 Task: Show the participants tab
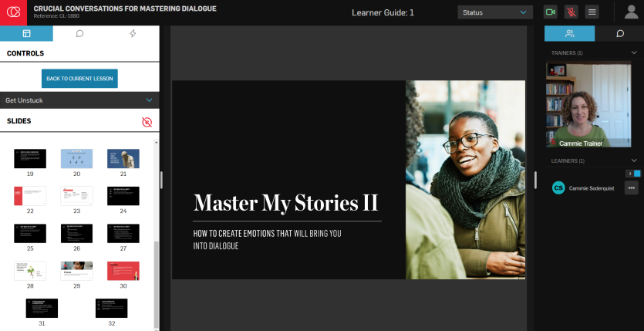(569, 34)
